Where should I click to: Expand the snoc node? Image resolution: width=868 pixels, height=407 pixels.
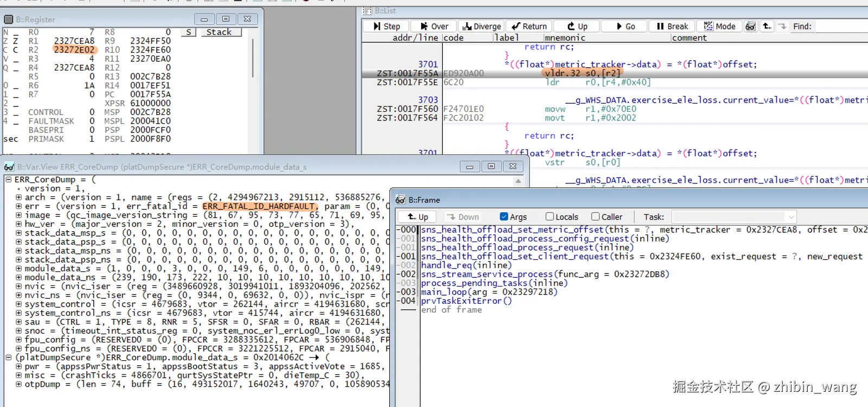[x=18, y=330]
